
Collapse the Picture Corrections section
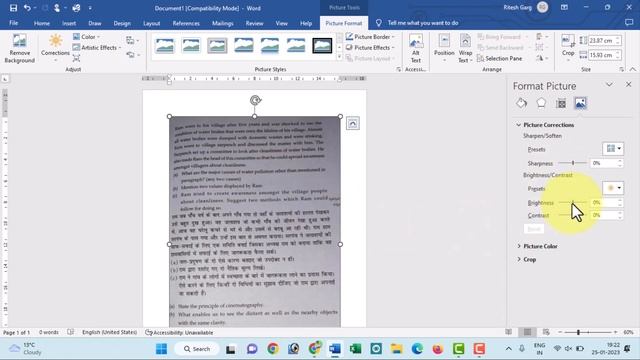(518, 125)
